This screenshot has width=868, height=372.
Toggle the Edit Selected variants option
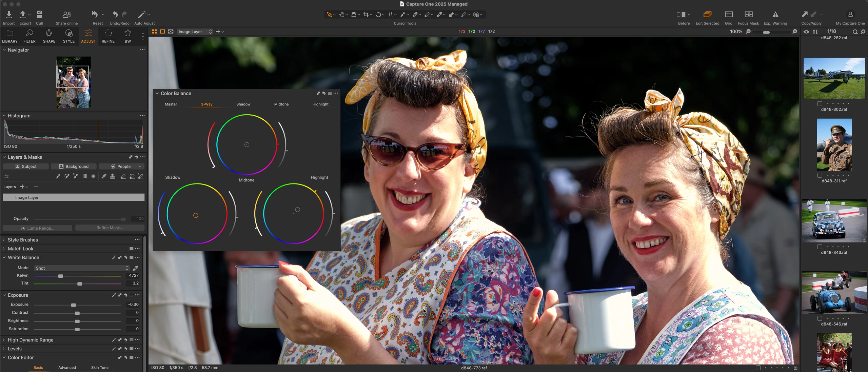pyautogui.click(x=707, y=15)
